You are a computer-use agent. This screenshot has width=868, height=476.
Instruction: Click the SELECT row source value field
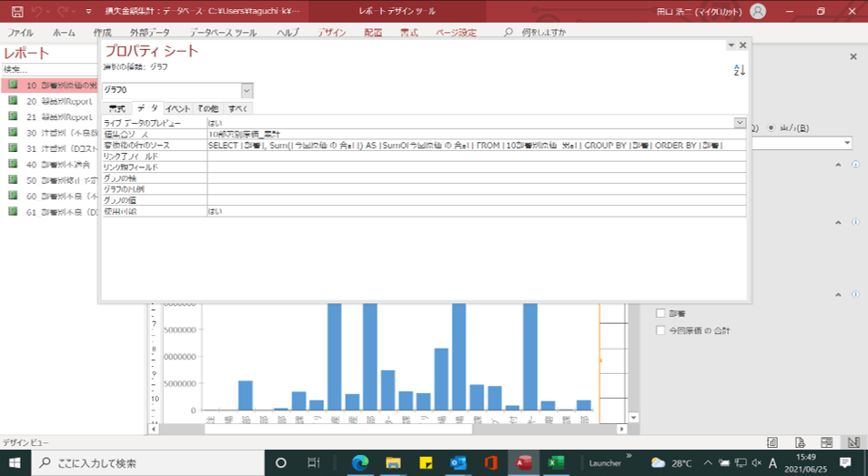point(477,145)
